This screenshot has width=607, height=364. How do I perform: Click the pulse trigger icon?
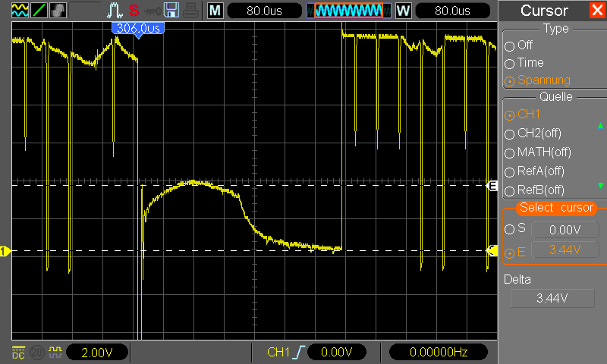click(x=115, y=11)
